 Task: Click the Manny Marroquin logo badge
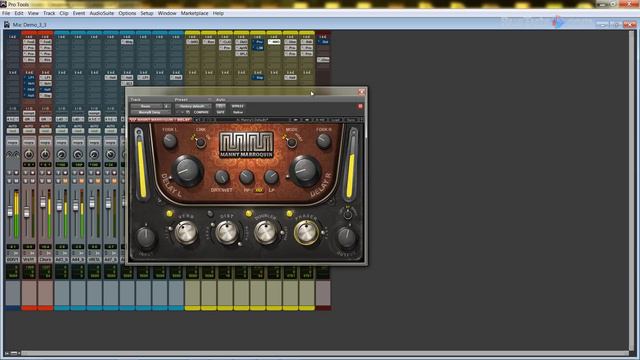click(247, 145)
